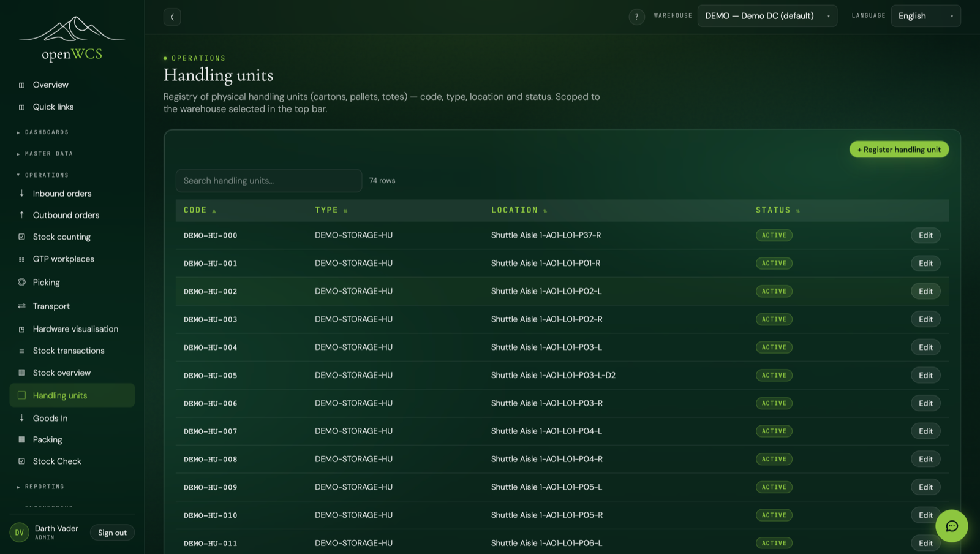Viewport: 980px width, 554px height.
Task: Click the Active badge for DEMO-HU-007
Action: [x=774, y=431]
